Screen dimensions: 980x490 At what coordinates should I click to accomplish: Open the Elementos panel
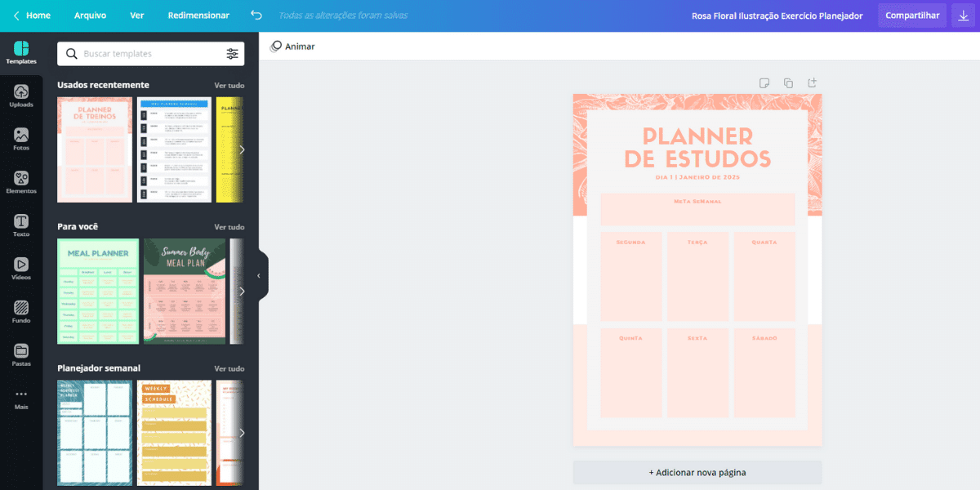pos(21,183)
